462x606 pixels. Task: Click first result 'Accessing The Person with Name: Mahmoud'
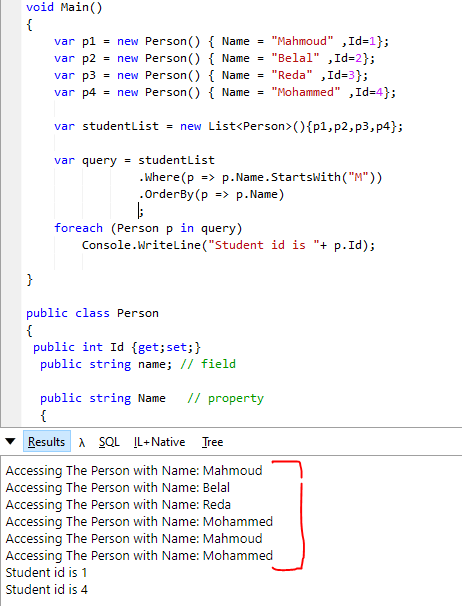point(134,470)
